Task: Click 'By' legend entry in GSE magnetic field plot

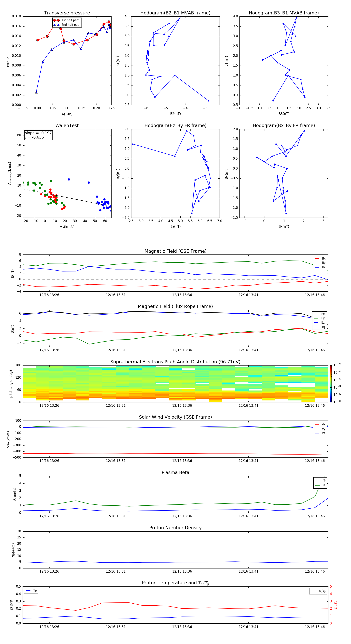Action: coord(320,263)
